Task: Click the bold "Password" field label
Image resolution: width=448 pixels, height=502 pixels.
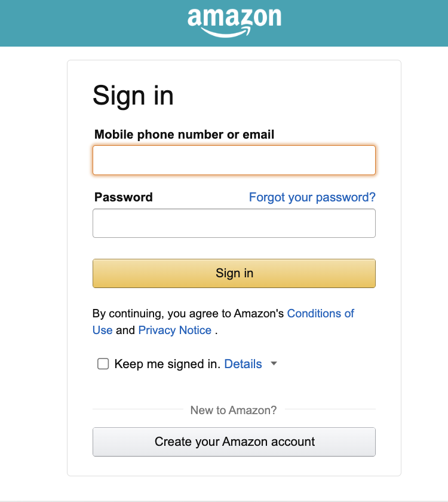Action: (124, 197)
